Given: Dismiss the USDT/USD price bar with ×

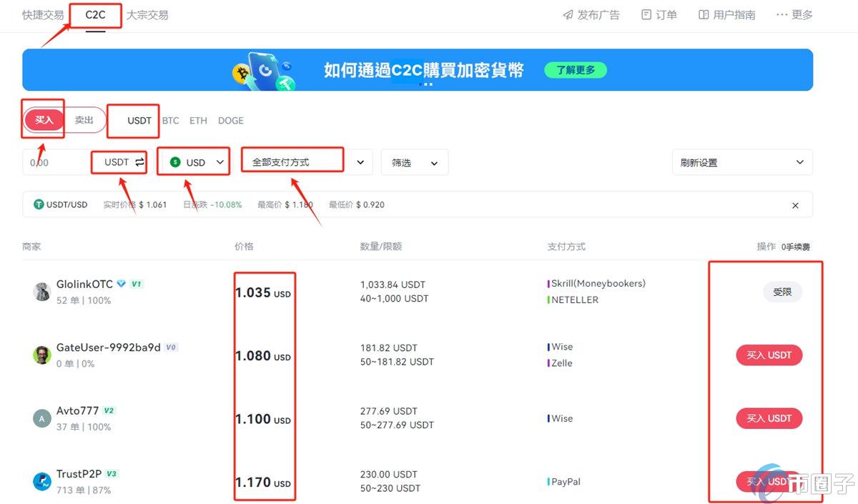Looking at the screenshot, I should click(795, 205).
